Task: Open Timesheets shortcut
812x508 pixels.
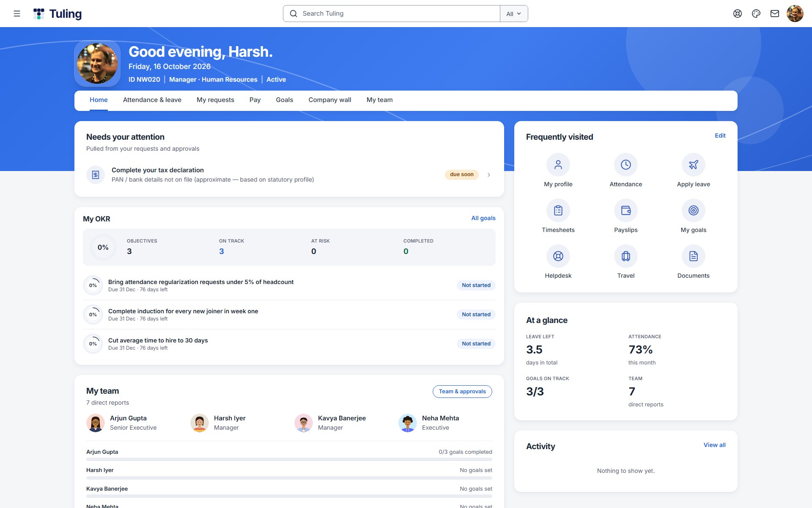Action: coord(558,216)
